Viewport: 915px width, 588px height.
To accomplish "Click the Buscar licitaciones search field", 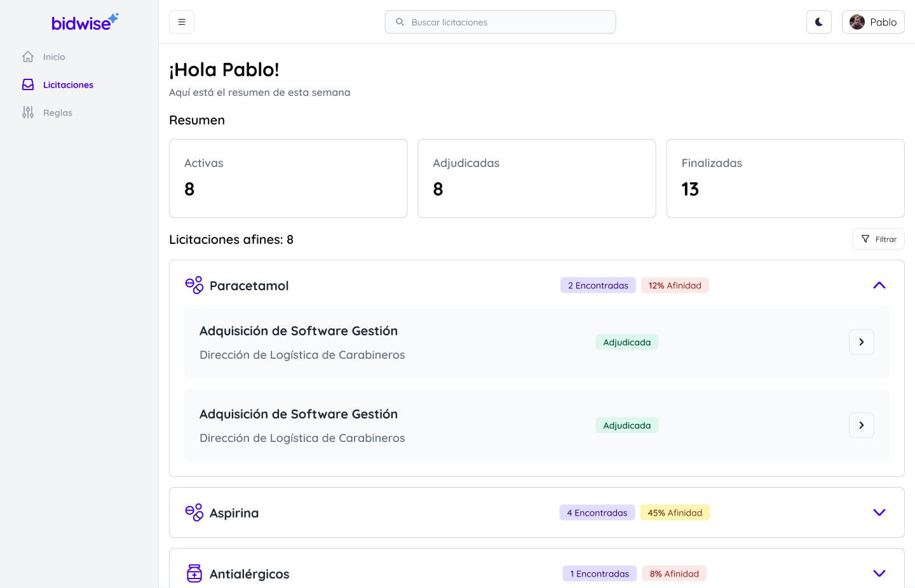I will (500, 22).
